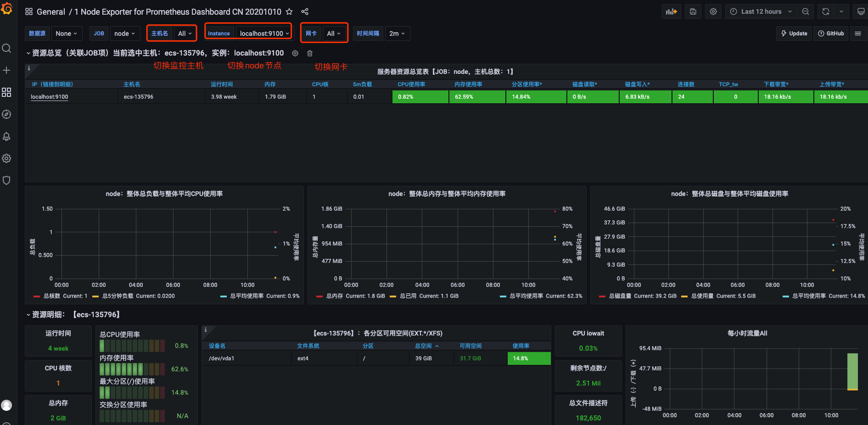The height and width of the screenshot is (425, 868).
Task: Star this dashboard as favorite
Action: [289, 11]
